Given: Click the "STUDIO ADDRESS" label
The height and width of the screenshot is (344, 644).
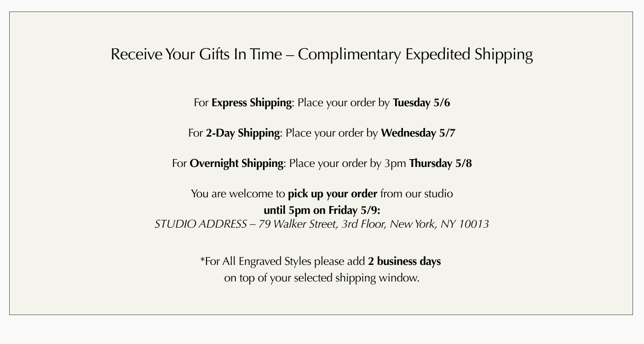Looking at the screenshot, I should click(x=200, y=224).
